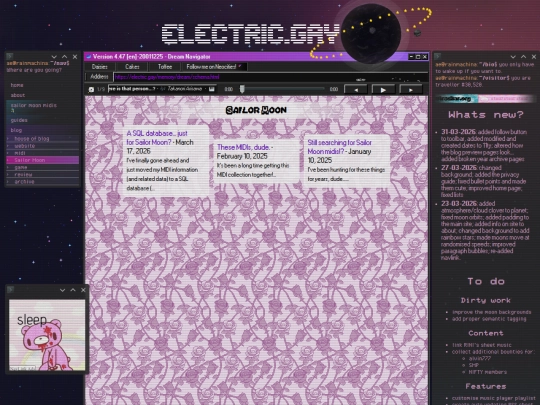This screenshot has height=405, width=540.
Task: Close the 'Where are you going?' navigation panel
Action: point(75,57)
